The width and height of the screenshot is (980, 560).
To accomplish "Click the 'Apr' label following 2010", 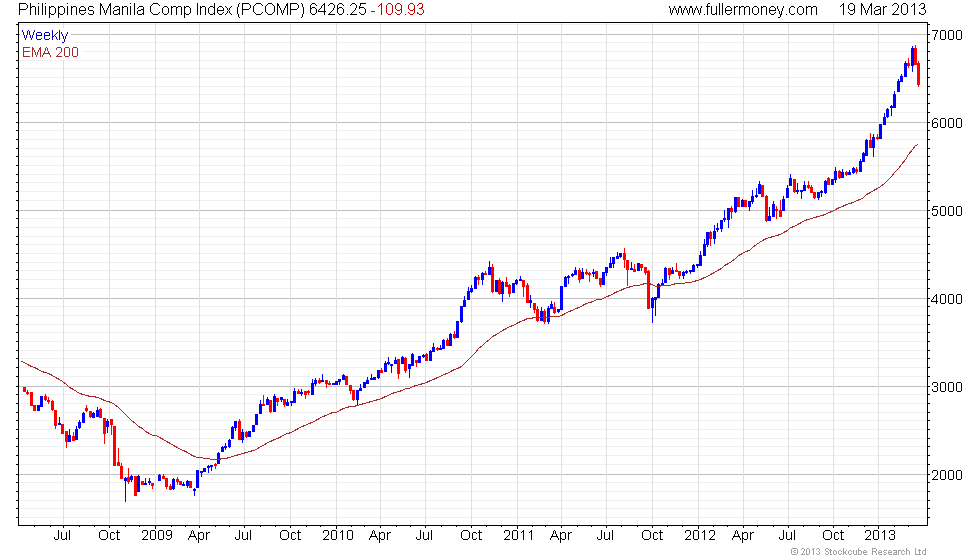I will pos(379,535).
